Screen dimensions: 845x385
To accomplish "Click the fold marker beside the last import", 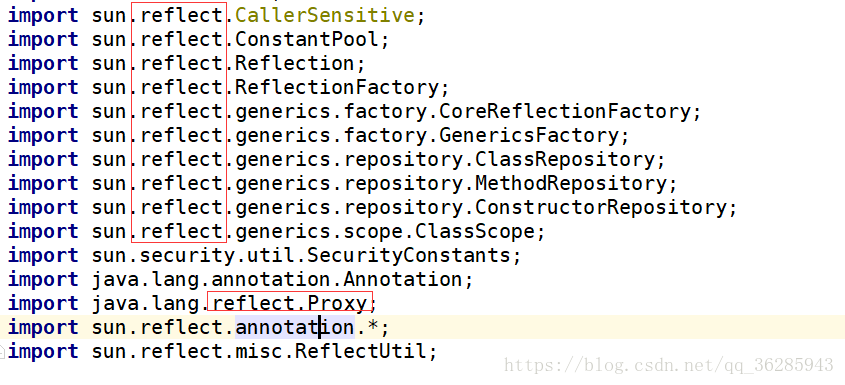I will (x=2, y=352).
